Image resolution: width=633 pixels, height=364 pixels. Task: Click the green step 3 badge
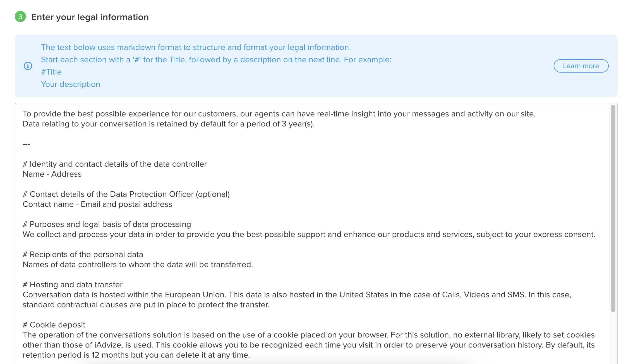(x=20, y=17)
